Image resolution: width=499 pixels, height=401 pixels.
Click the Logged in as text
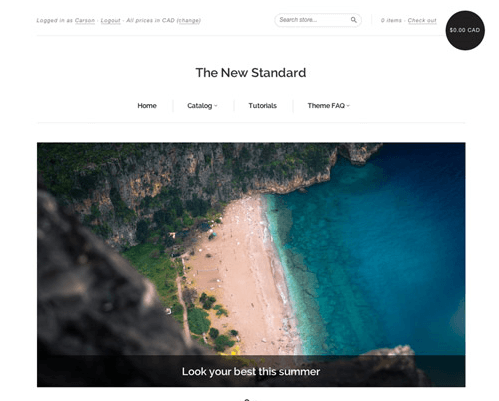(x=54, y=20)
